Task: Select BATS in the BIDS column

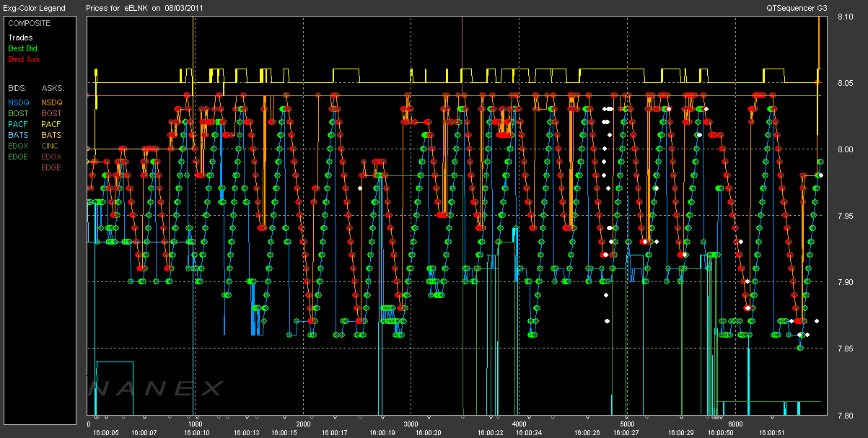Action: point(19,135)
